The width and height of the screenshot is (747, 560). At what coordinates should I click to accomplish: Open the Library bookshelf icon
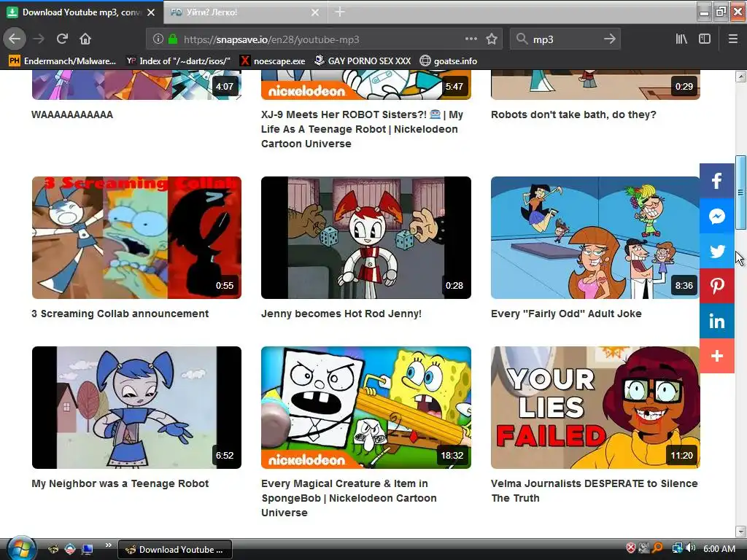(x=681, y=39)
